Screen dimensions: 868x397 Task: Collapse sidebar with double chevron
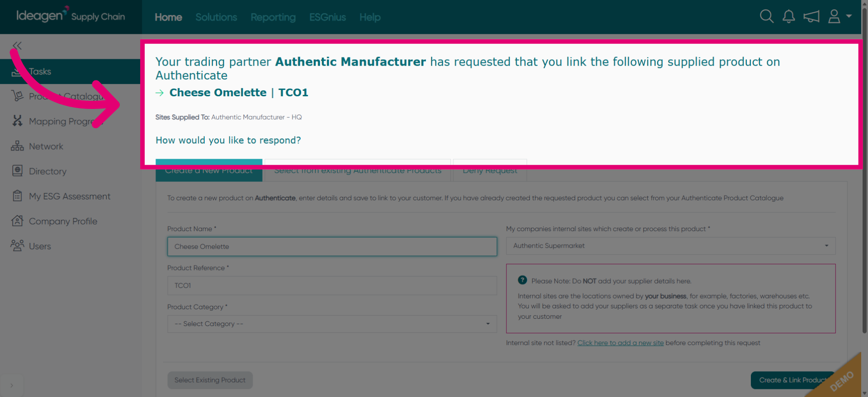[x=17, y=46]
